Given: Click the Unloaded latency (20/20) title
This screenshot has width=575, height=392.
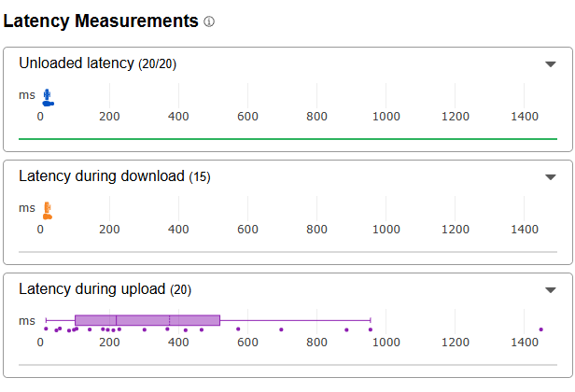Looking at the screenshot, I should [97, 63].
